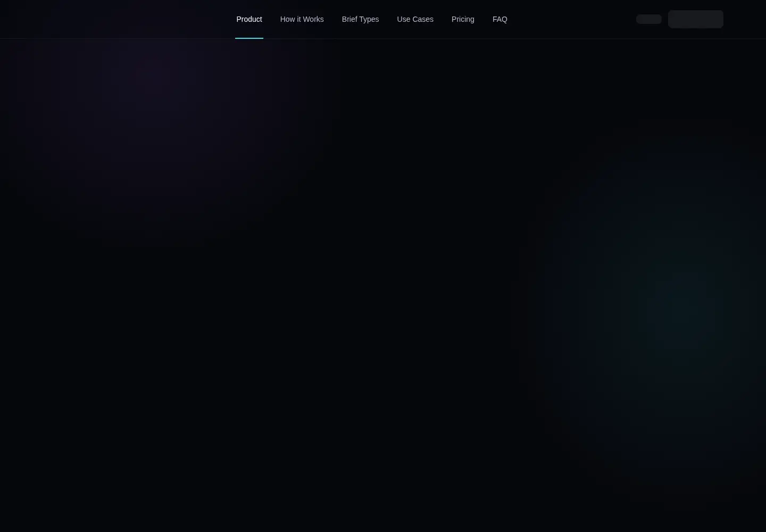The height and width of the screenshot is (532, 766).
Task: Go to the How it Works section
Action: coord(302,19)
